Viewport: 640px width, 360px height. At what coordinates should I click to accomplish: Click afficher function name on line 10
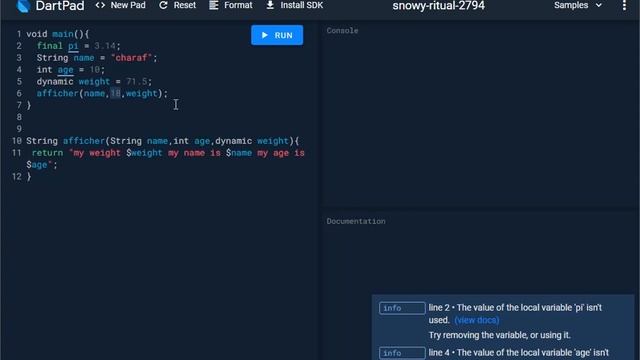(84, 141)
